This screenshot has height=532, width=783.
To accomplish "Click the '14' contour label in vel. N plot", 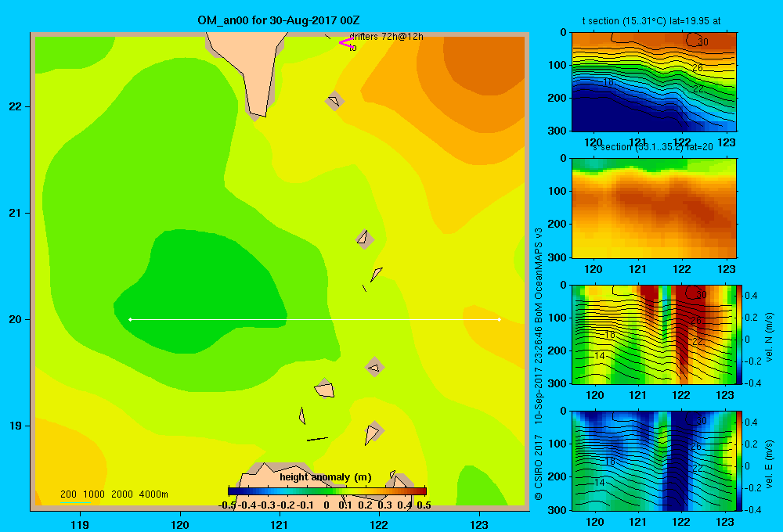I will click(600, 356).
